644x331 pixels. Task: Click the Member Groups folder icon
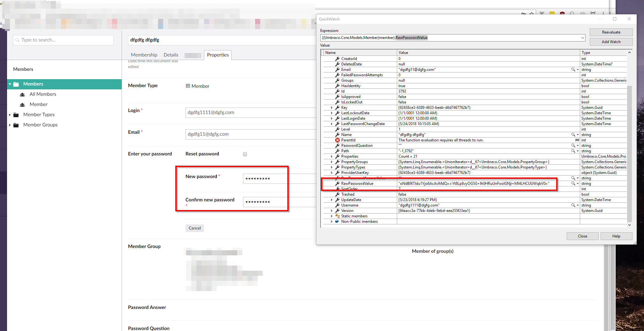(16, 125)
